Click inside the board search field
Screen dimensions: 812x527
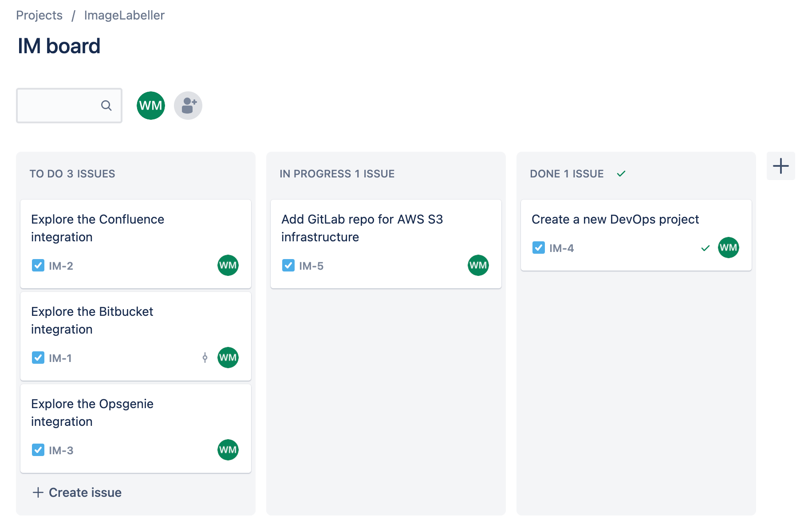click(x=62, y=106)
